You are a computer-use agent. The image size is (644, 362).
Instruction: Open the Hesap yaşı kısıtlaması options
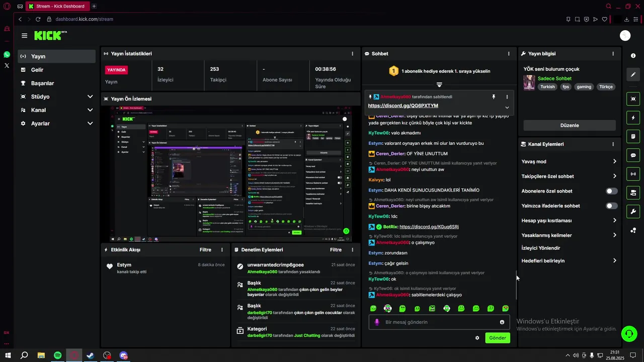tap(569, 221)
